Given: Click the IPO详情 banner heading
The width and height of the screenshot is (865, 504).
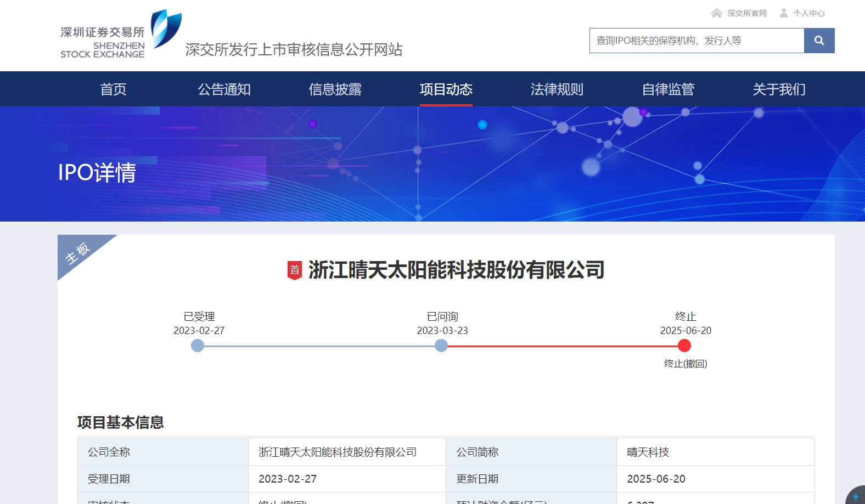Looking at the screenshot, I should coord(97,173).
